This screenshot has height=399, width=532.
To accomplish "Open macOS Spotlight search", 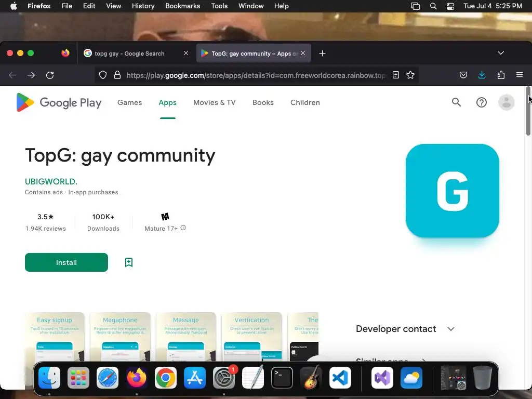I will pos(433,6).
